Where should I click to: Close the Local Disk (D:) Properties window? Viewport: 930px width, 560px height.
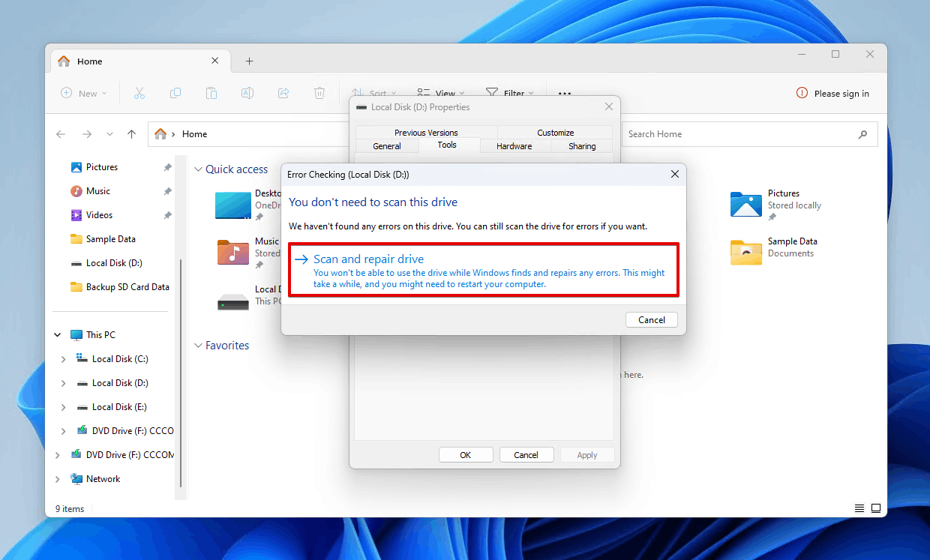609,107
